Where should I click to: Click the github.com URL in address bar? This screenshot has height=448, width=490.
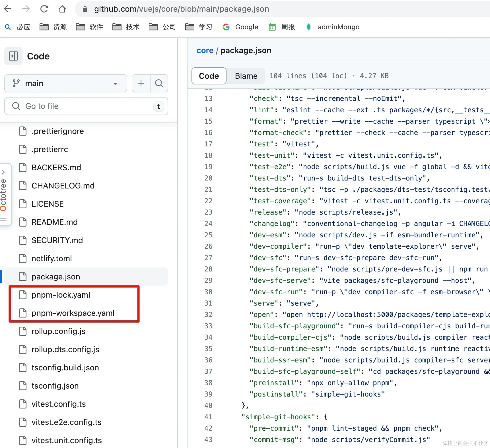(181, 9)
